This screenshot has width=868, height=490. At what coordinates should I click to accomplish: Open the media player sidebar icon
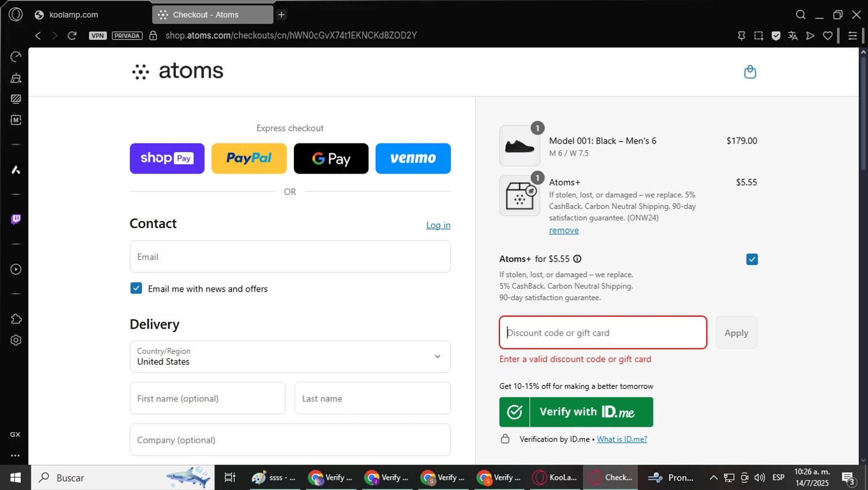point(16,269)
